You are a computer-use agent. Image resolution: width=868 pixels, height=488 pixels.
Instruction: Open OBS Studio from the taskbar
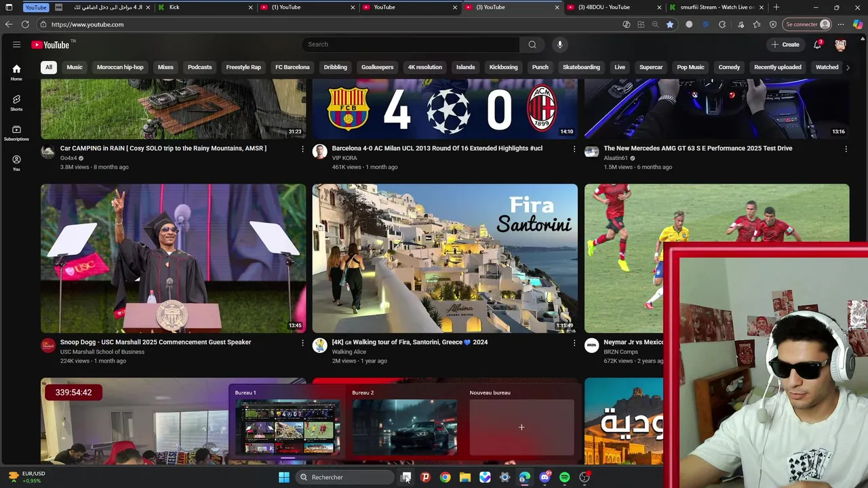585,477
